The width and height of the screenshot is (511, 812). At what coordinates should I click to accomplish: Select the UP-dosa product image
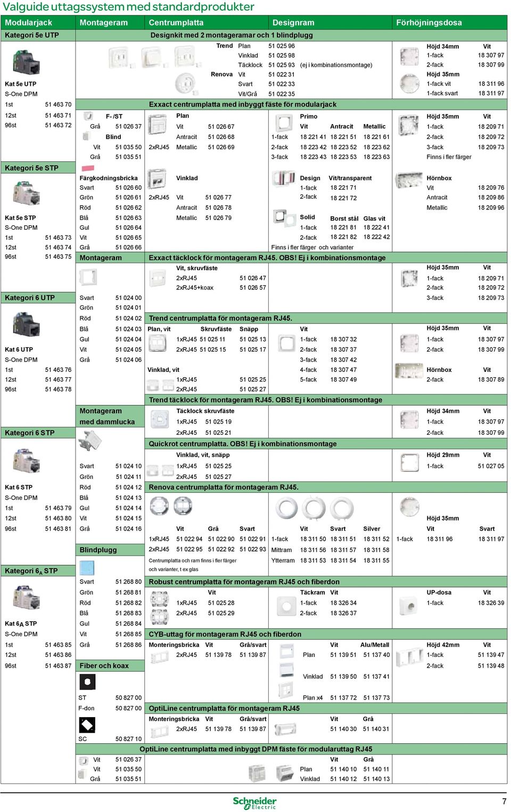click(x=408, y=605)
